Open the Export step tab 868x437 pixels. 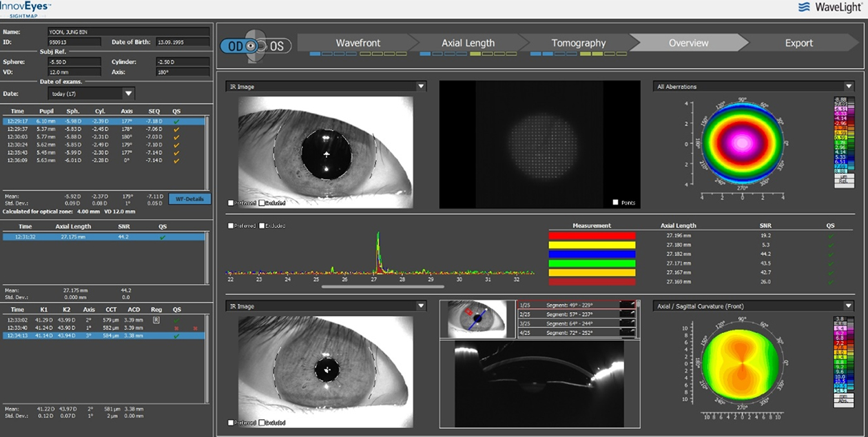tap(798, 43)
